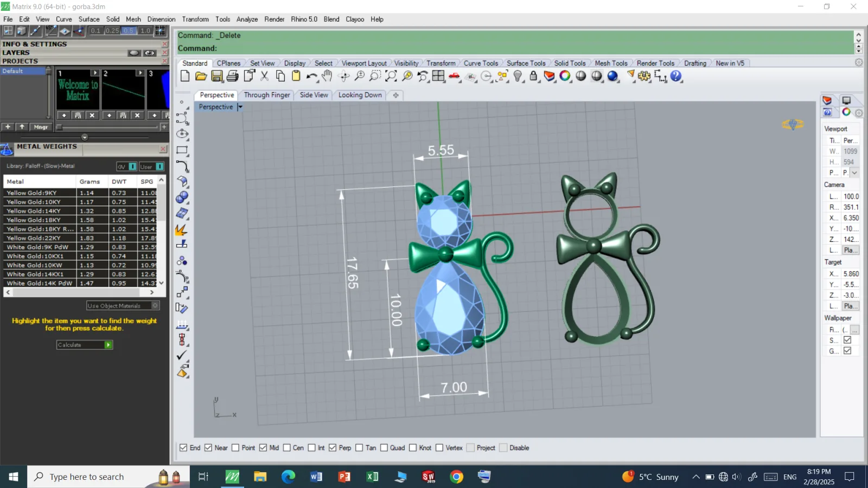Click the blue Help question mark icon
The image size is (868, 488).
tap(676, 76)
